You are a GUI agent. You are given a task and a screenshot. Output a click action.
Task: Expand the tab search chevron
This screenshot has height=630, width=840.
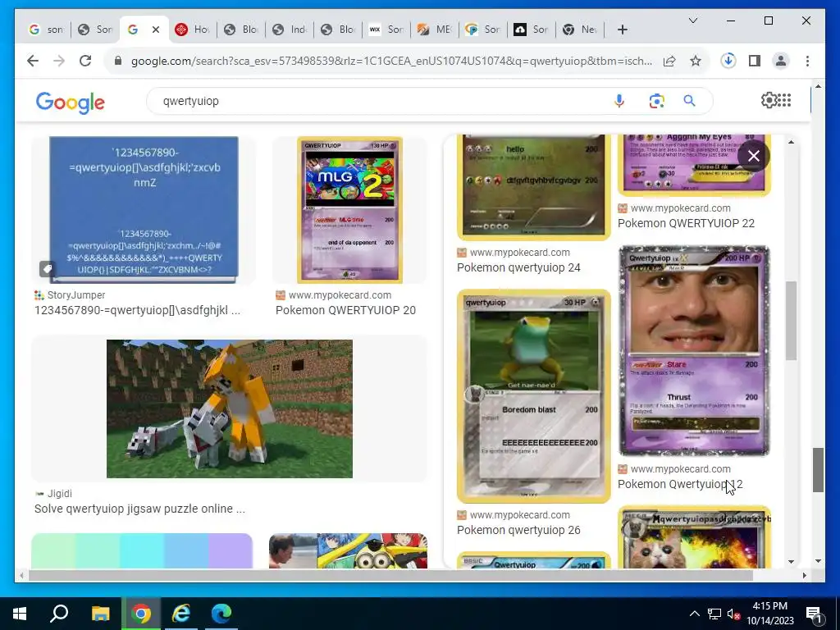[x=692, y=21]
